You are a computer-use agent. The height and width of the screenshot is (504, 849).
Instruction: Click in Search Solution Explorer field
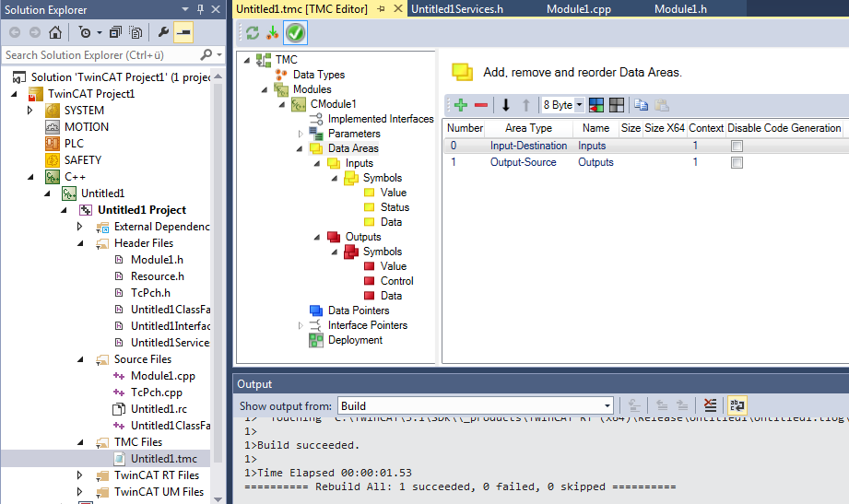coord(100,55)
